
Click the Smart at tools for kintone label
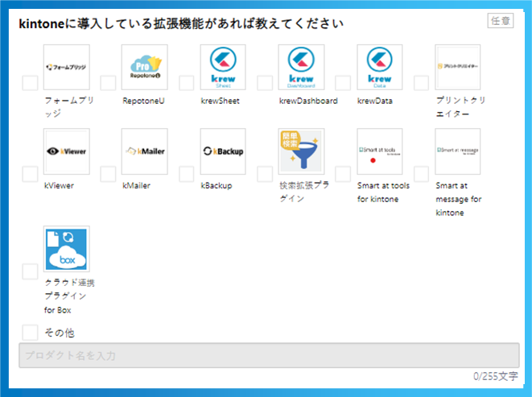coord(383,192)
